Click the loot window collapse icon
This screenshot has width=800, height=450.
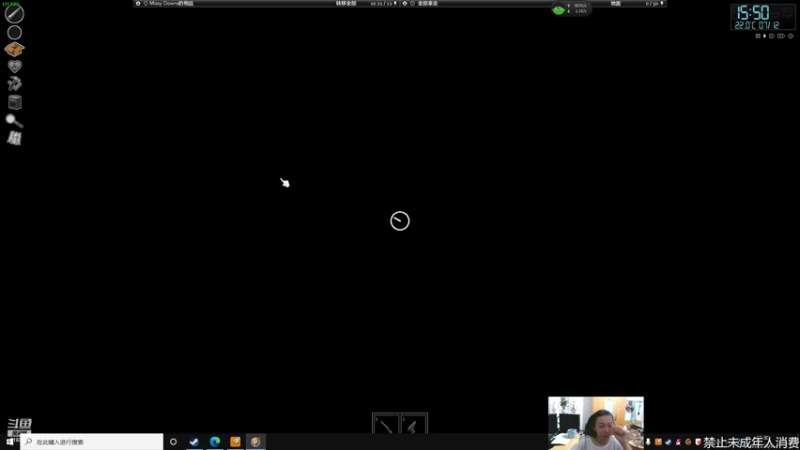coord(405,4)
